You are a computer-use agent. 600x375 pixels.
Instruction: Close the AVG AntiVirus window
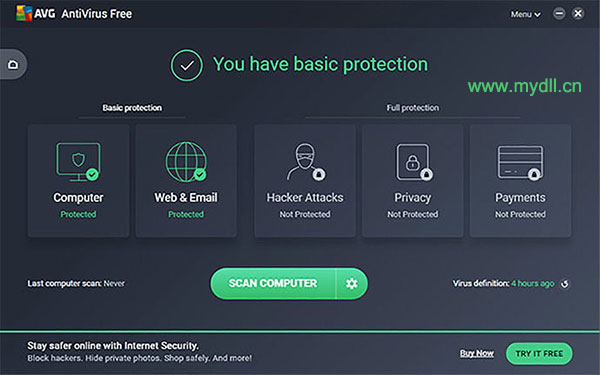tap(578, 14)
